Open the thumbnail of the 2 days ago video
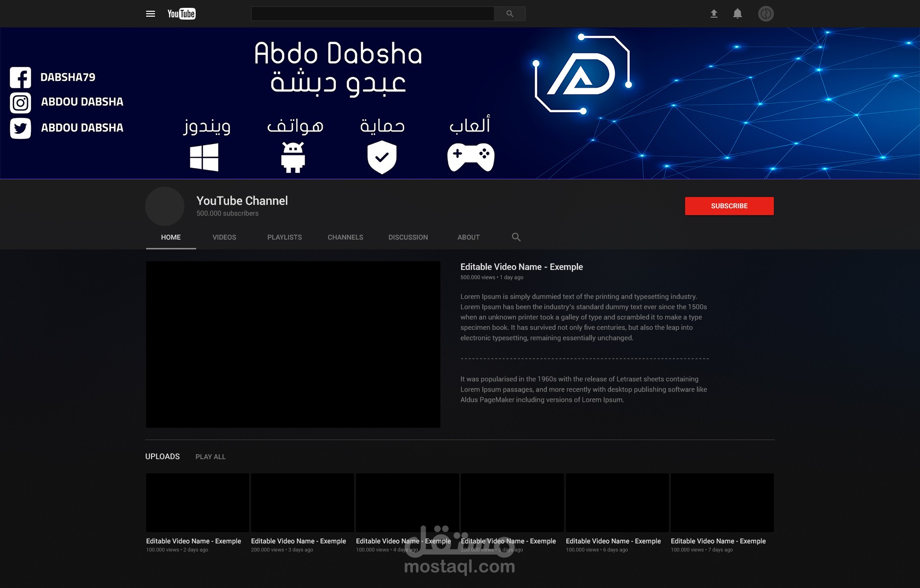Screen dimensions: 920x588 click(198, 503)
